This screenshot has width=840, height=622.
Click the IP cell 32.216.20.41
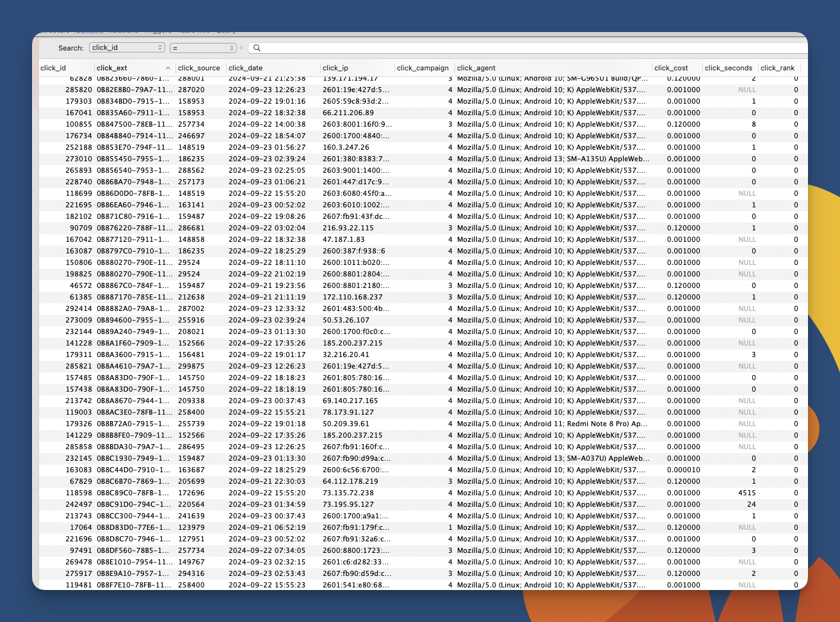pyautogui.click(x=346, y=355)
